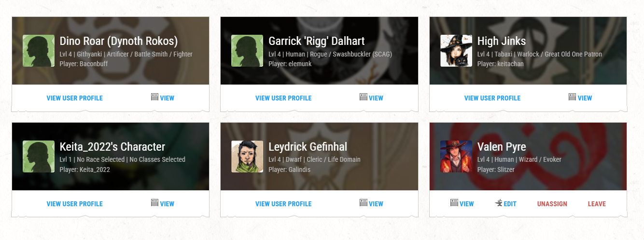Open Dino Roar's default silhouette avatar
The height and width of the screenshot is (240, 644).
[x=39, y=51]
